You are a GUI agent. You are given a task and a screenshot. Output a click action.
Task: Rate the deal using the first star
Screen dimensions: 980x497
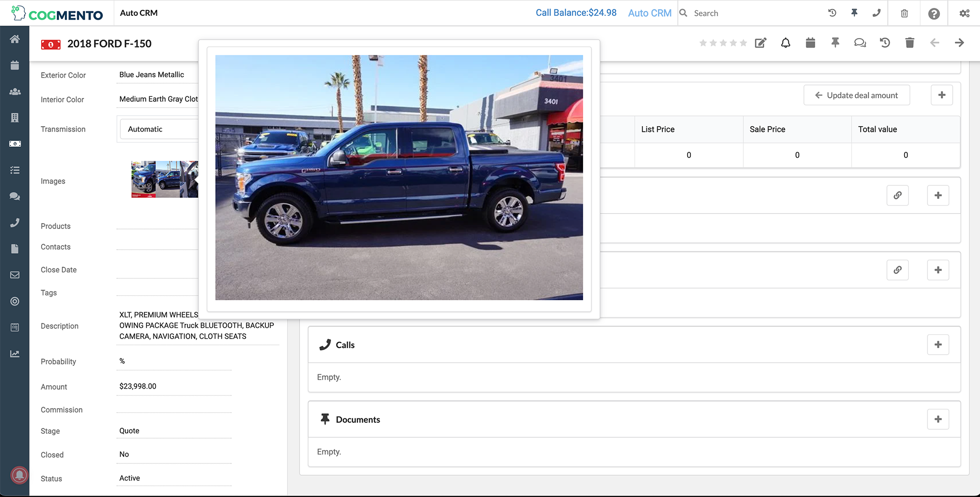[x=703, y=43]
